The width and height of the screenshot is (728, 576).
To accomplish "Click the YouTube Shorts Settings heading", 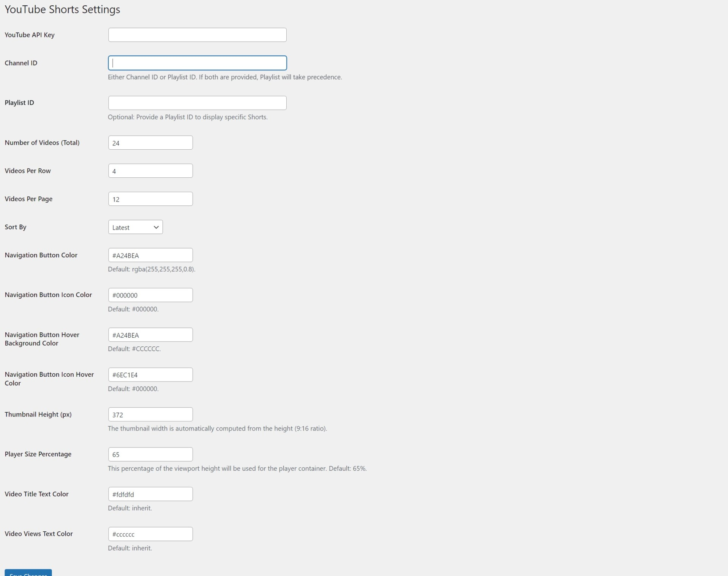I will (x=62, y=9).
